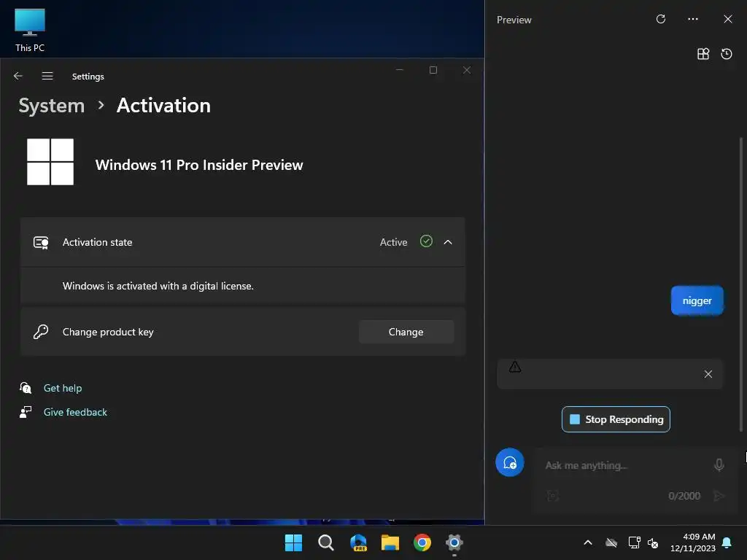
Task: Launch Microsoft Edge Preview from taskbar
Action: (358, 542)
